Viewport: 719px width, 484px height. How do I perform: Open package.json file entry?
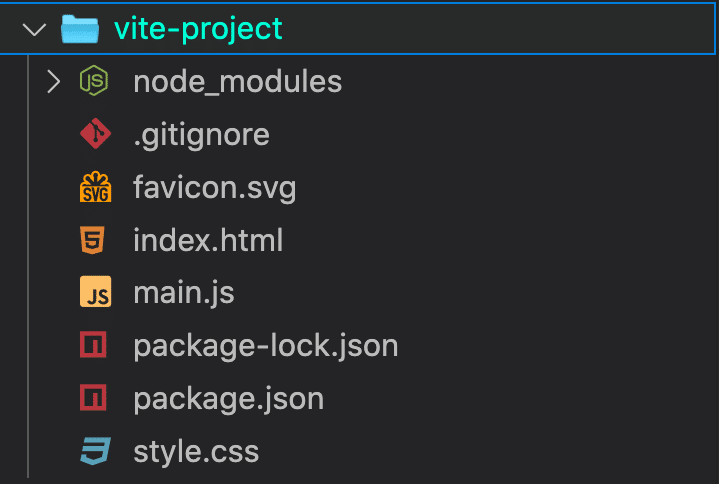click(229, 400)
